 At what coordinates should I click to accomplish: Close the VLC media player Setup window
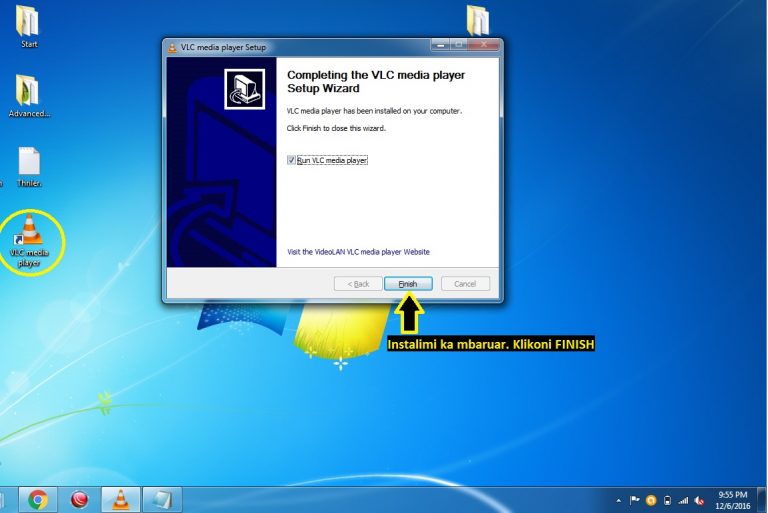pyautogui.click(x=483, y=45)
